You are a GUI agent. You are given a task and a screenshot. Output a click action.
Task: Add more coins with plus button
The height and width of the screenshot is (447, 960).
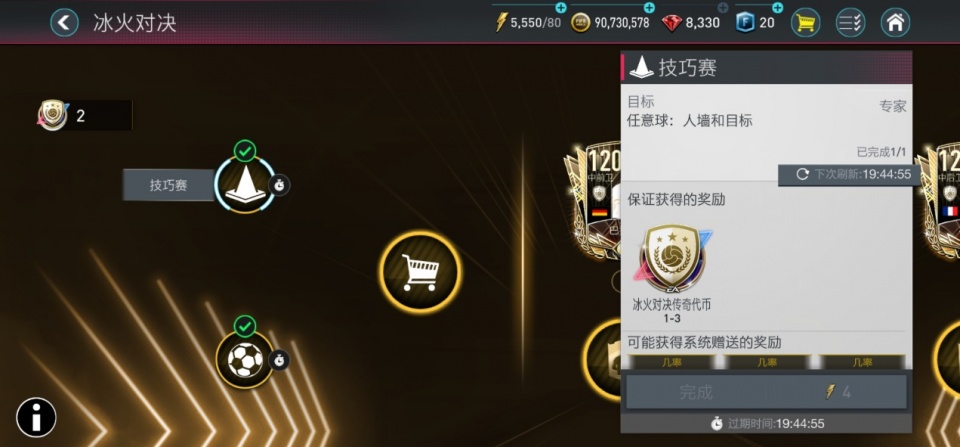point(649,7)
